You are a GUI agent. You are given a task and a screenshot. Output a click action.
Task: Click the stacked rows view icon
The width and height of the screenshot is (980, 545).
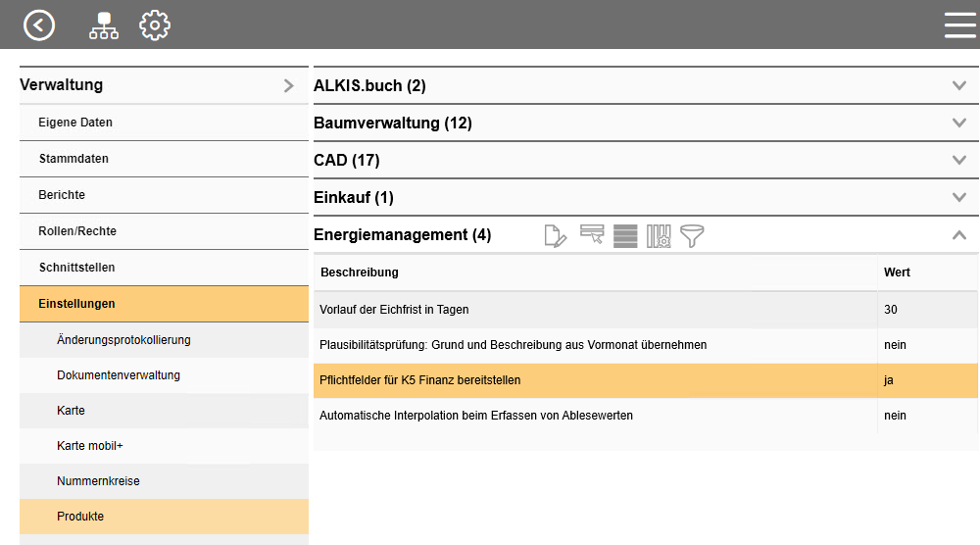tap(625, 235)
